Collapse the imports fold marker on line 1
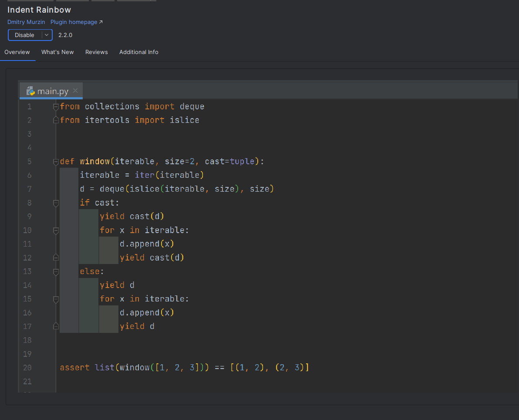This screenshot has height=420, width=519. [x=56, y=107]
